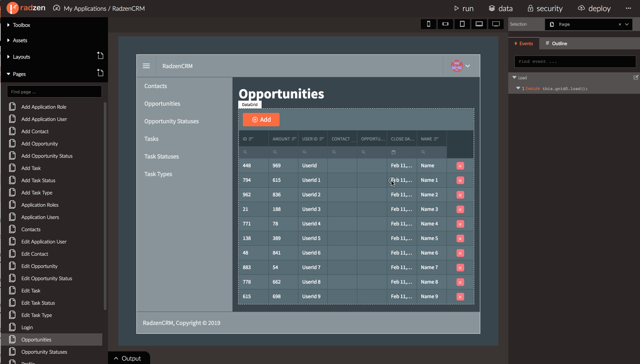Select the tablet portrait device preview
640x364 pixels.
(462, 24)
